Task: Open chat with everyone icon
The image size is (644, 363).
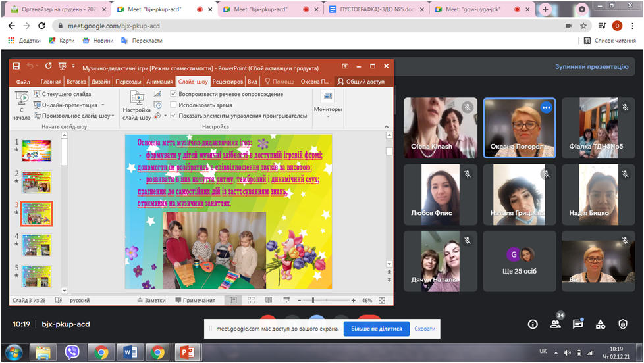Action: click(x=578, y=324)
